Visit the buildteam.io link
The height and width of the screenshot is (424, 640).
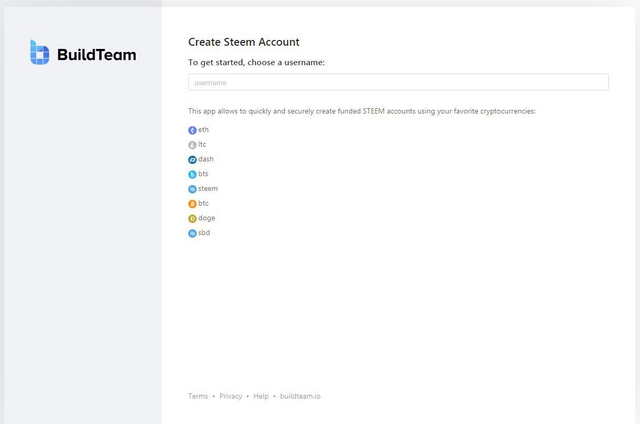[x=300, y=396]
